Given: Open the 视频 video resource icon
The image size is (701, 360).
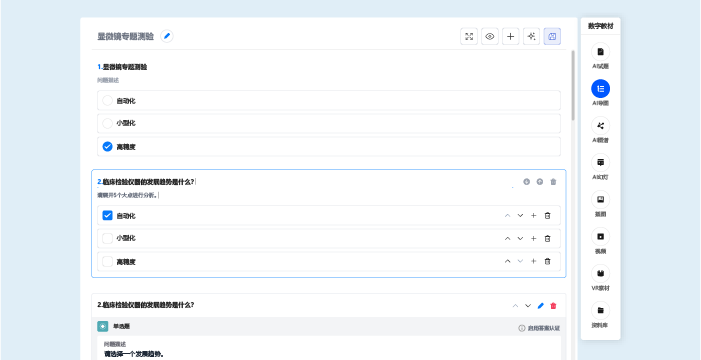Looking at the screenshot, I should 600,237.
